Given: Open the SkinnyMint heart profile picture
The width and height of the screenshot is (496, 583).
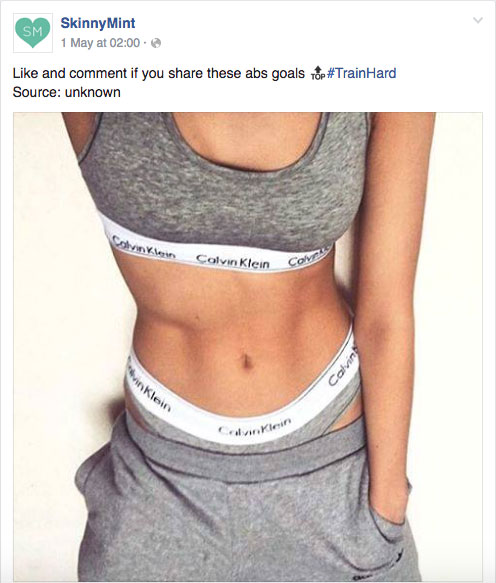Looking at the screenshot, I should pos(33,33).
